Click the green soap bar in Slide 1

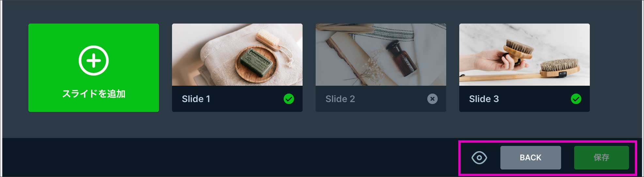point(256,62)
